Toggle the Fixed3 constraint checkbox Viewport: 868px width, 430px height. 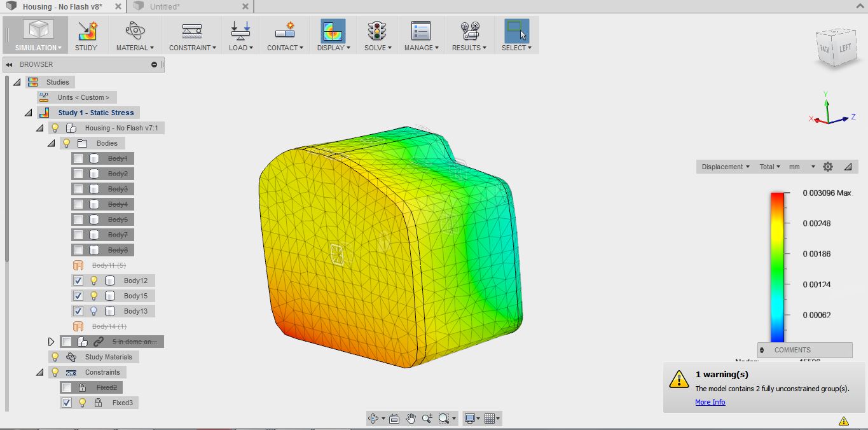(x=67, y=403)
